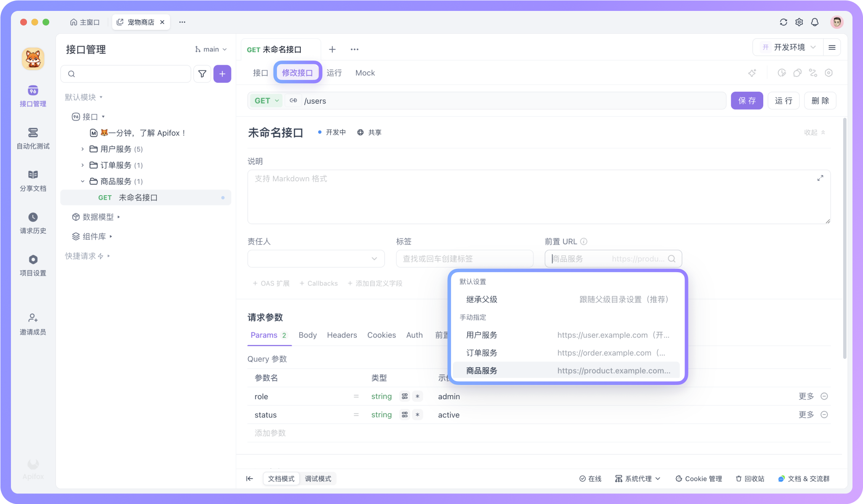Click the user profile avatar
863x504 pixels.
click(836, 22)
